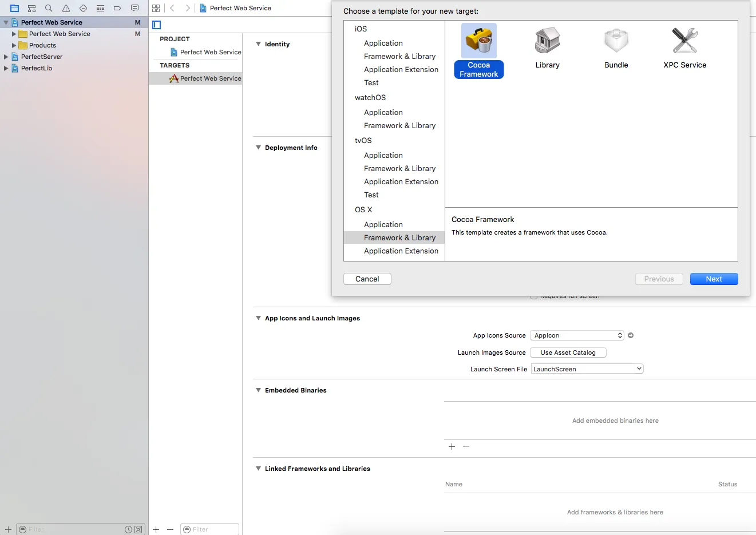The image size is (756, 535).
Task: Choose Application Extension under OS X
Action: tap(401, 251)
